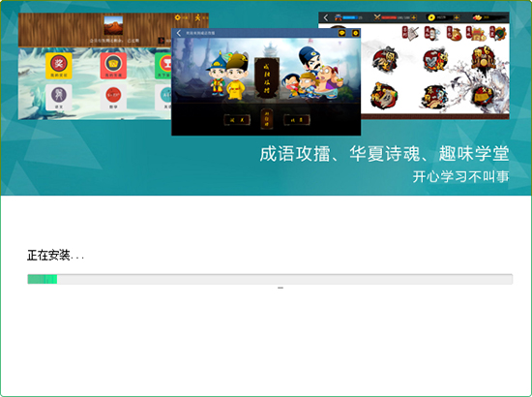Click the yellow 奖 reward tile icon
532x397 pixels.
click(x=59, y=66)
